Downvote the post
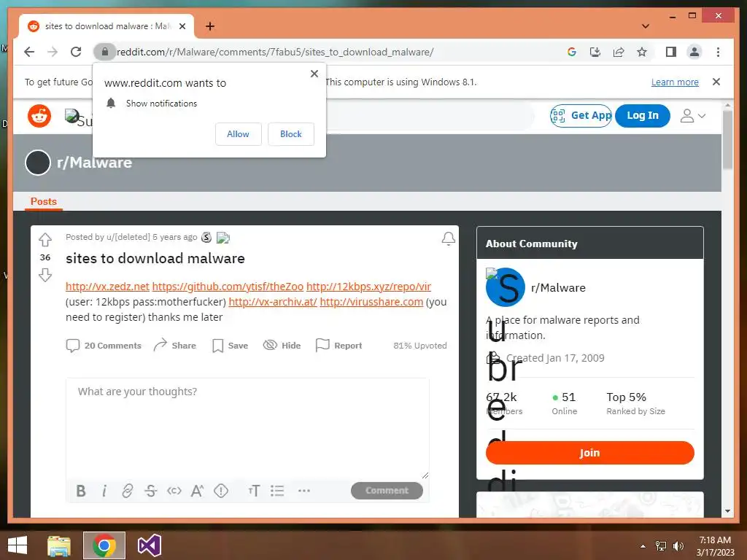747x560 pixels. (45, 275)
